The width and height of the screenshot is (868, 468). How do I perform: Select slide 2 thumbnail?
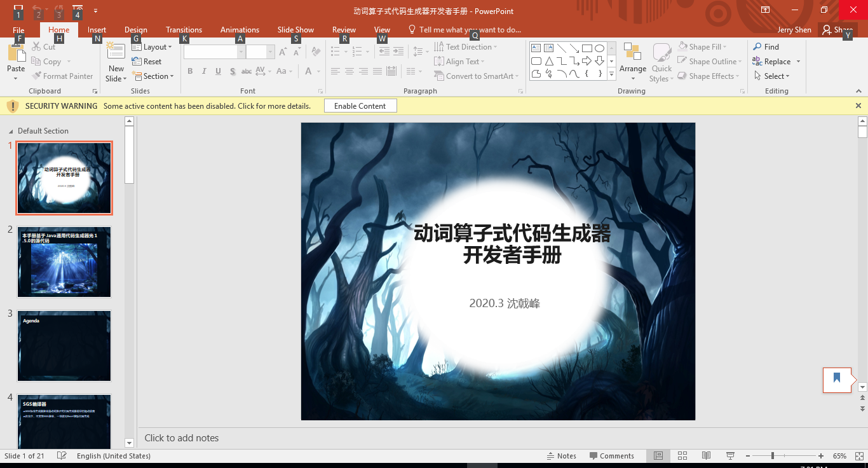[x=64, y=262]
